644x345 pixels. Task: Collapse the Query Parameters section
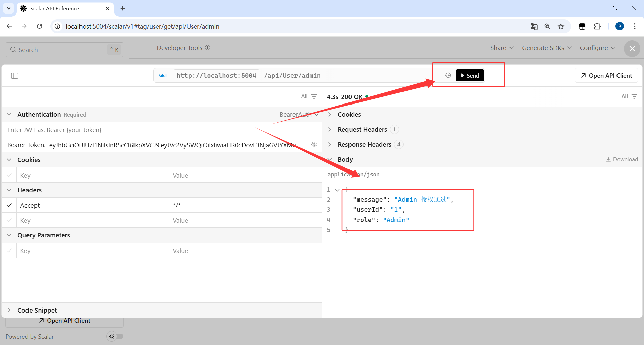(x=9, y=235)
